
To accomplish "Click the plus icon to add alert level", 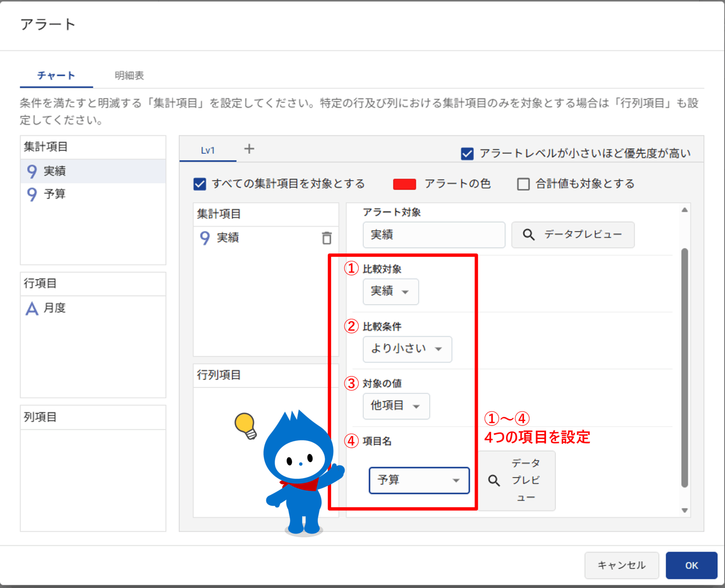I will [249, 149].
